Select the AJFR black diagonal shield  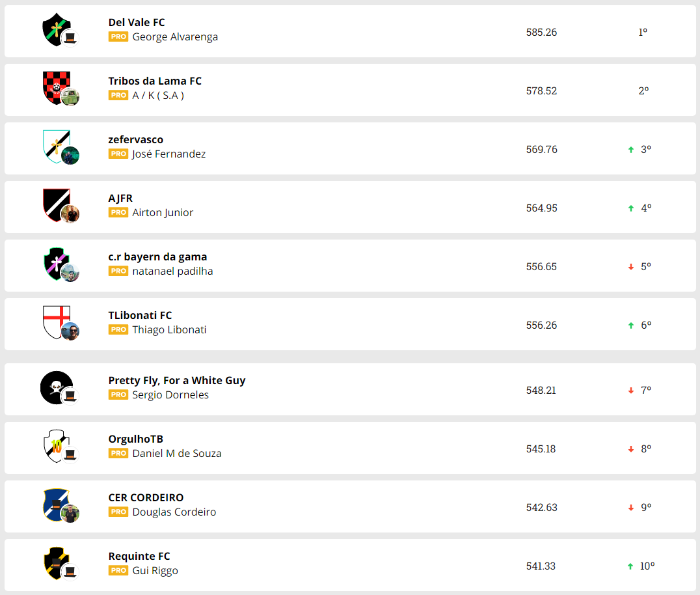pyautogui.click(x=55, y=204)
